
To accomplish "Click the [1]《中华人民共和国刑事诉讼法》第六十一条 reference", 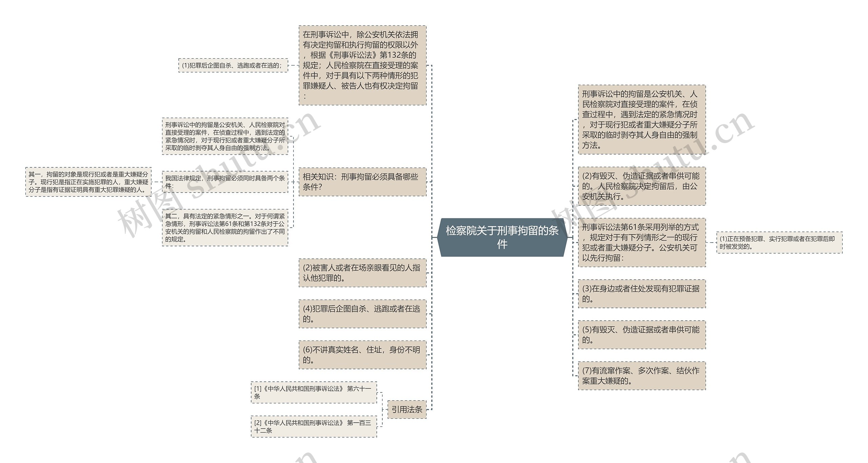I will pos(314,392).
